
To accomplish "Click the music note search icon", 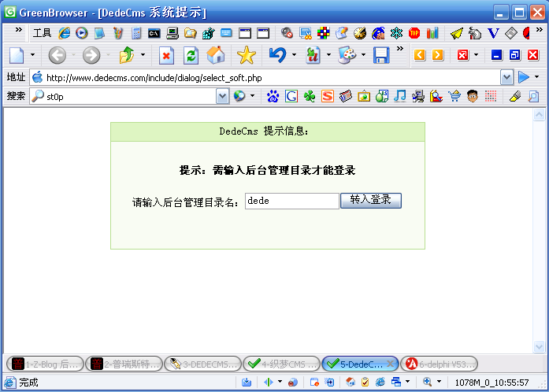I will [x=400, y=96].
